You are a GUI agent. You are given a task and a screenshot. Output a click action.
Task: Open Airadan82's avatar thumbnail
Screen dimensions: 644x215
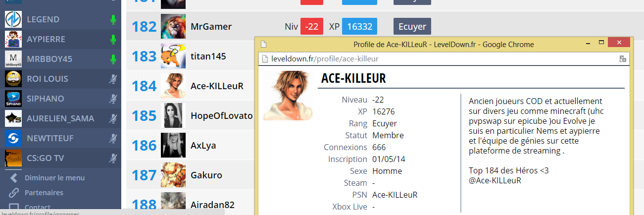click(173, 204)
